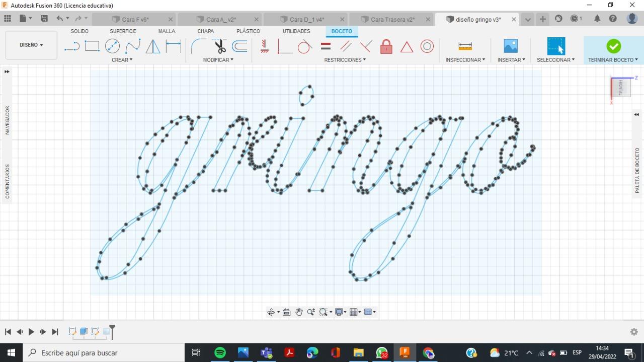Switch to the UTILIDADES tab

(296, 31)
